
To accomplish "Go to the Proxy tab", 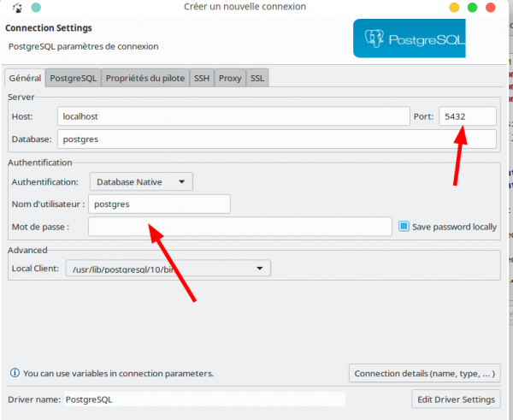I will [229, 78].
